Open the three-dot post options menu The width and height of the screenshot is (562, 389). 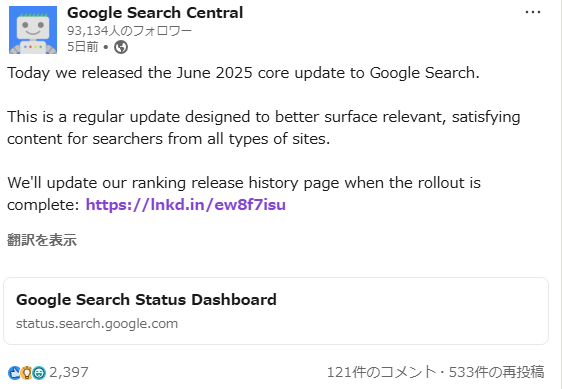coord(533,12)
